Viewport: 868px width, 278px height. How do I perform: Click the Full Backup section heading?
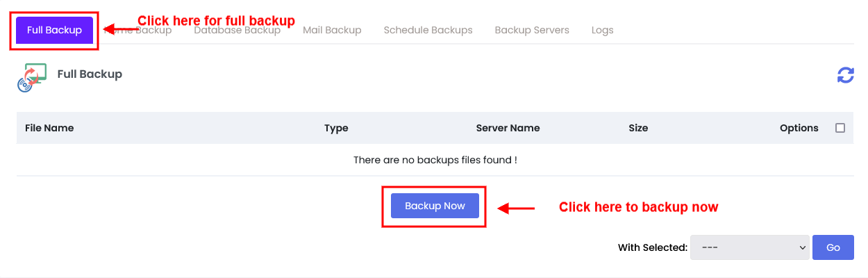tap(90, 74)
